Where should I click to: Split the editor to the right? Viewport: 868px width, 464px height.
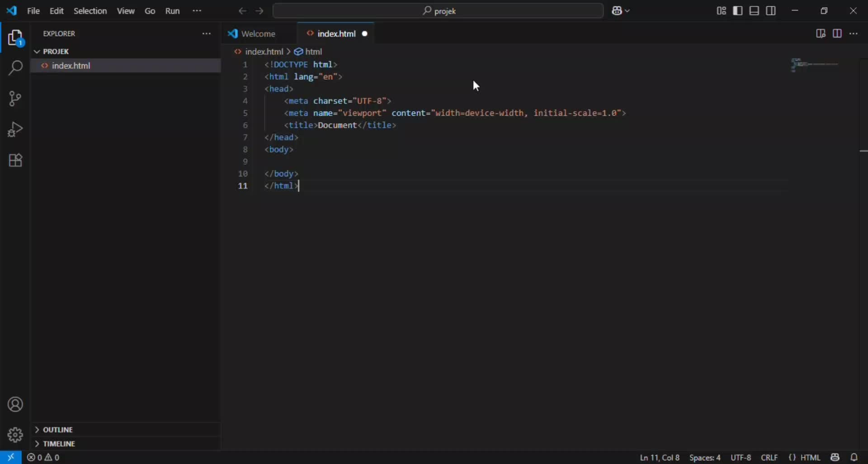coord(837,34)
